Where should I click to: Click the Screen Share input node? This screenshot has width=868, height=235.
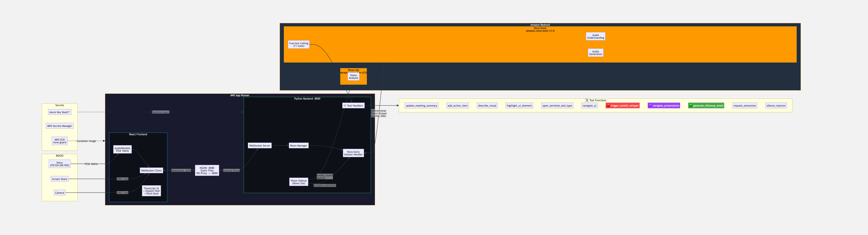60,179
